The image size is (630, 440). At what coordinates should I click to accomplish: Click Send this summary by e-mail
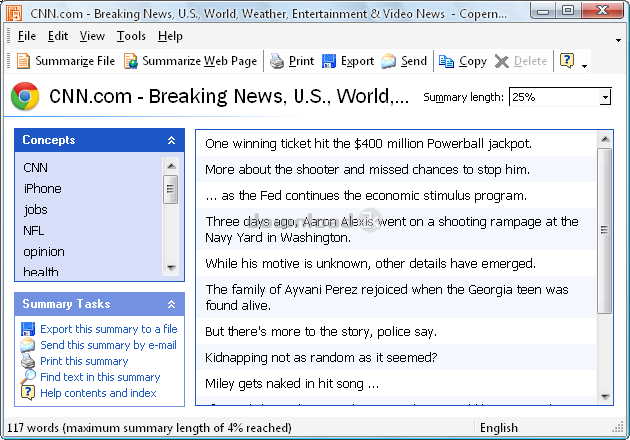tap(108, 345)
